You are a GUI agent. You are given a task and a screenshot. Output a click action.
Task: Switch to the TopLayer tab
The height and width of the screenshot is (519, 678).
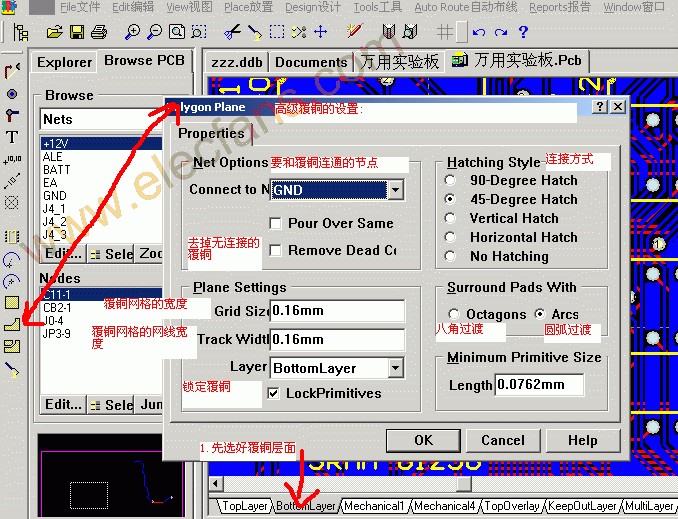point(246,507)
